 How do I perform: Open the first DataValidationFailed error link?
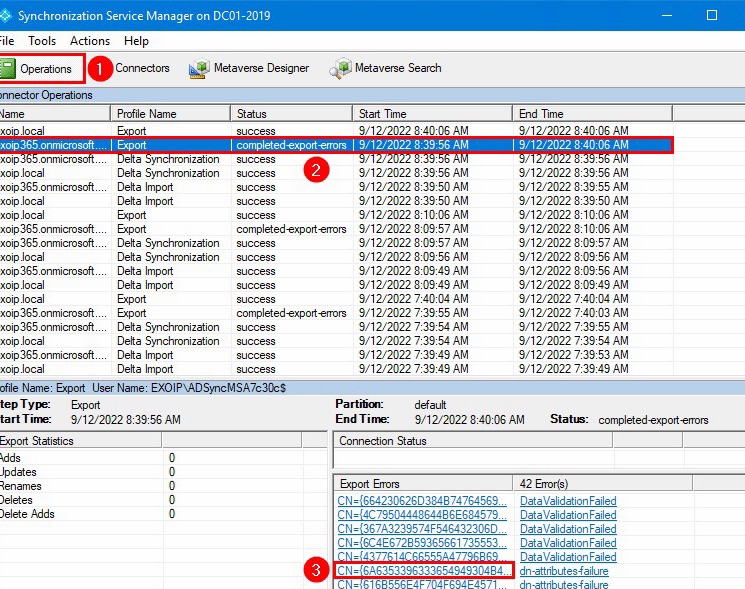click(568, 501)
